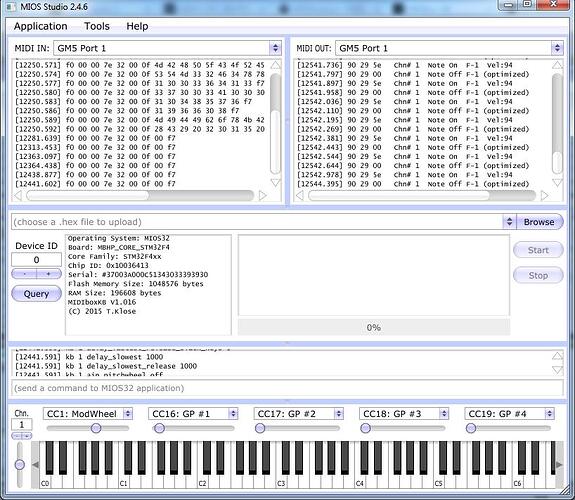Image resolution: width=575 pixels, height=500 pixels.
Task: Click the MIOS32 command input field
Action: pyautogui.click(x=287, y=388)
